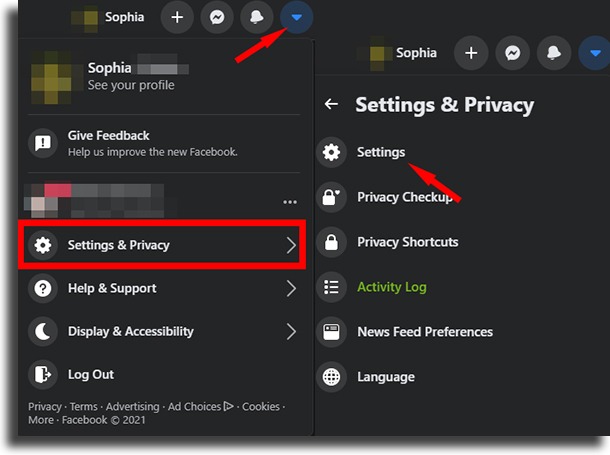Open Help & Support menu entry
This screenshot has height=455, width=610.
162,288
